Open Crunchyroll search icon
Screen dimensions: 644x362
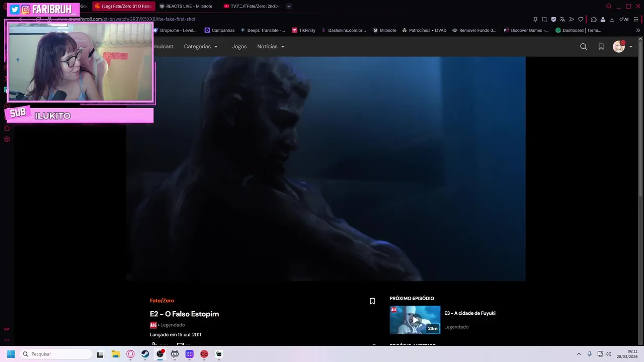coord(584,47)
